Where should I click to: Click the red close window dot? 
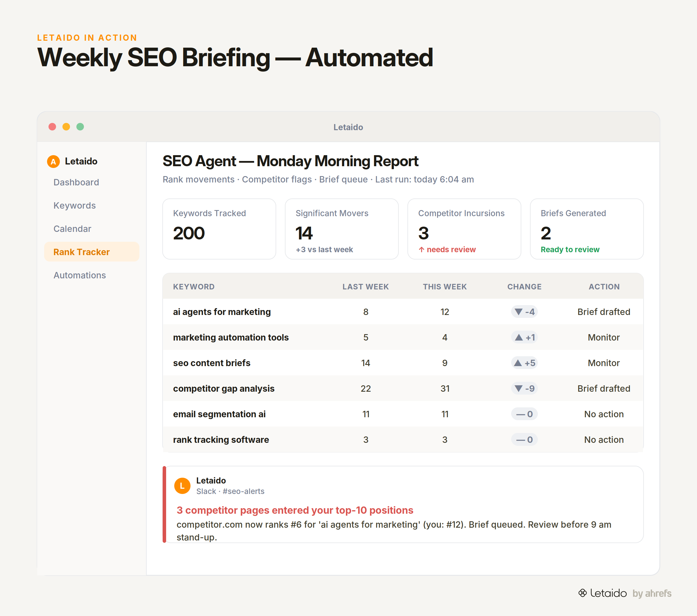pos(52,127)
